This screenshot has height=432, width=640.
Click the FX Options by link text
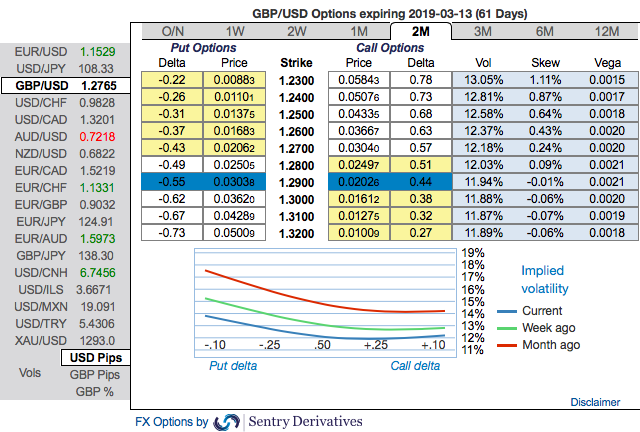click(172, 422)
